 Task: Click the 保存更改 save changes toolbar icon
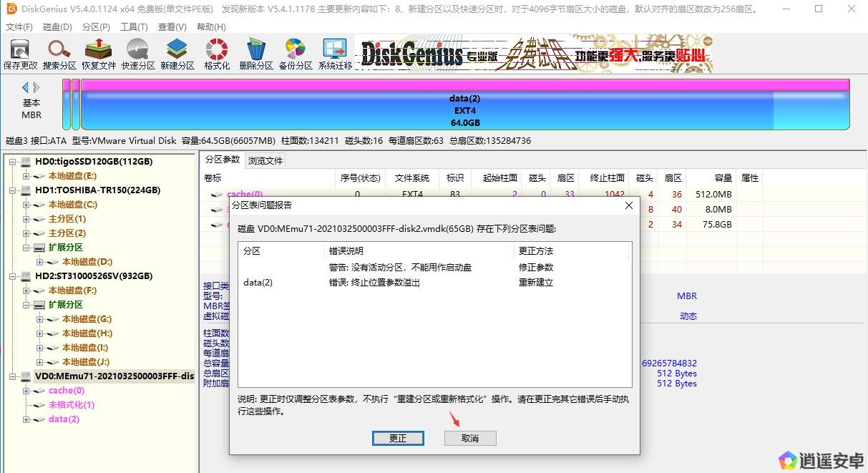pyautogui.click(x=20, y=54)
